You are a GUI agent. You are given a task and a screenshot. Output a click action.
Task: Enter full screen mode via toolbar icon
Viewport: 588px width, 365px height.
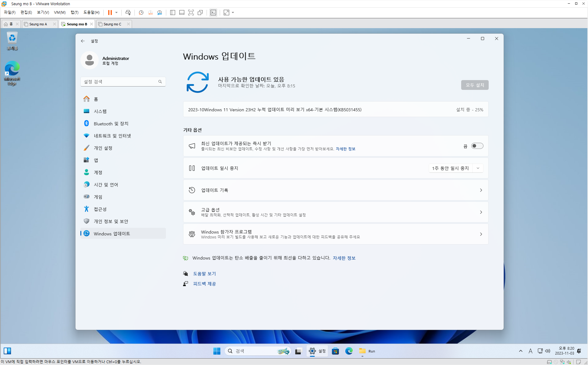pos(191,13)
